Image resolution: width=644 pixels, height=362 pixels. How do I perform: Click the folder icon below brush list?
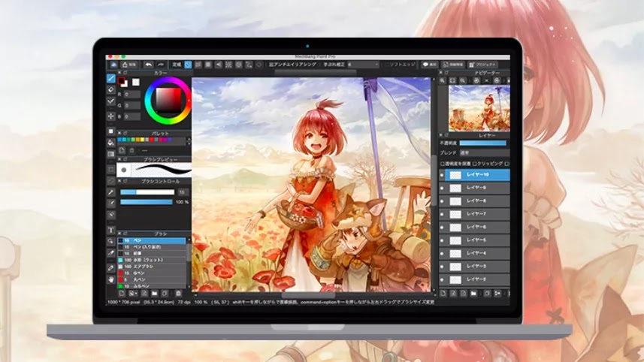point(155,294)
